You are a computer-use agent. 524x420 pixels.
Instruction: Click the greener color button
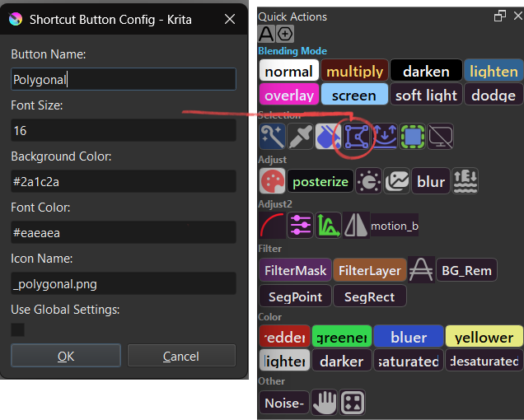coord(342,337)
